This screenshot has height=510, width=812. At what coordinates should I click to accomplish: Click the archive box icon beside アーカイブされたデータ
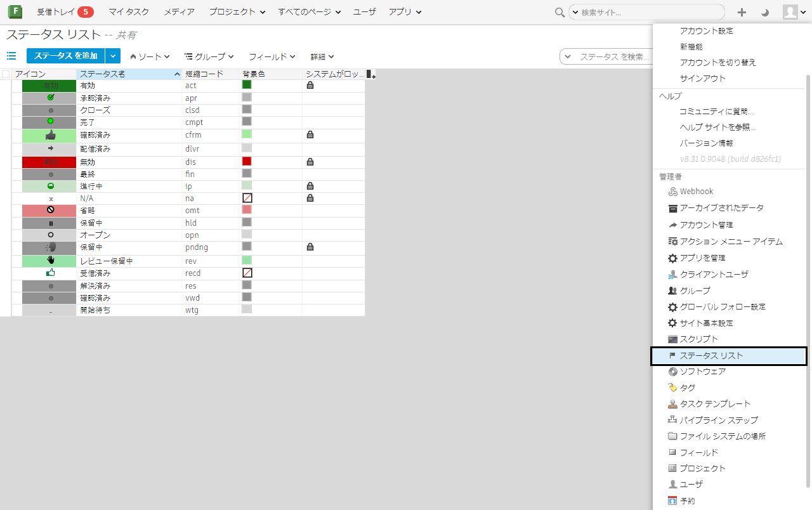click(673, 208)
